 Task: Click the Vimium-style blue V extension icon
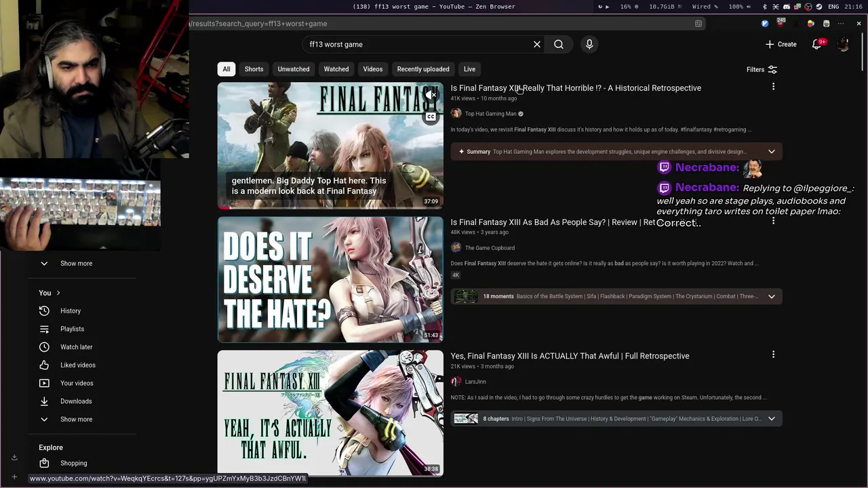pos(765,24)
